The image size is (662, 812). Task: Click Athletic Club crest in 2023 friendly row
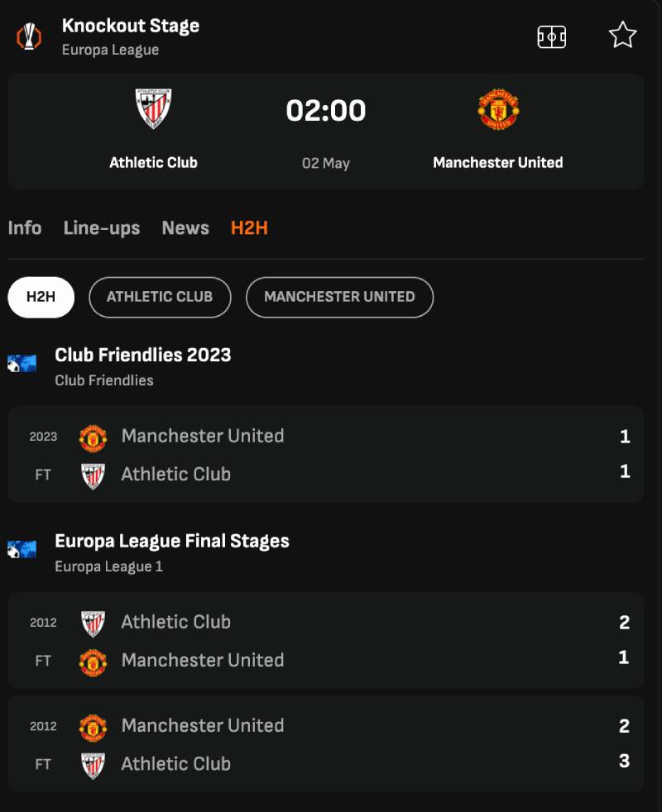[93, 476]
